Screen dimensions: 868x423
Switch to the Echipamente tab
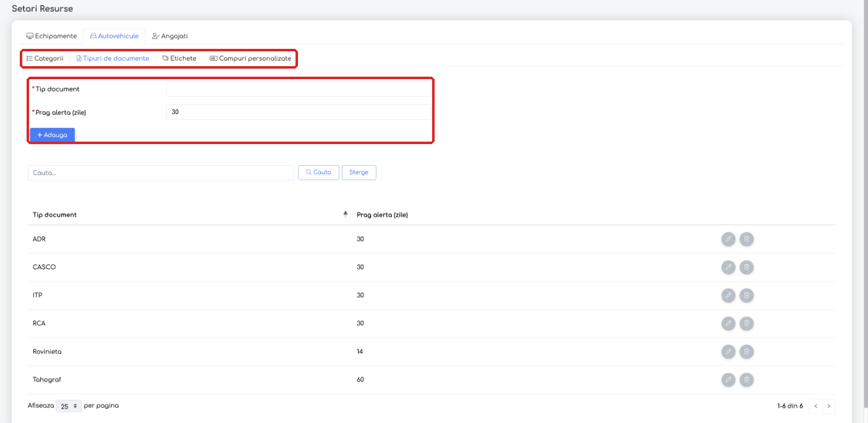(51, 36)
